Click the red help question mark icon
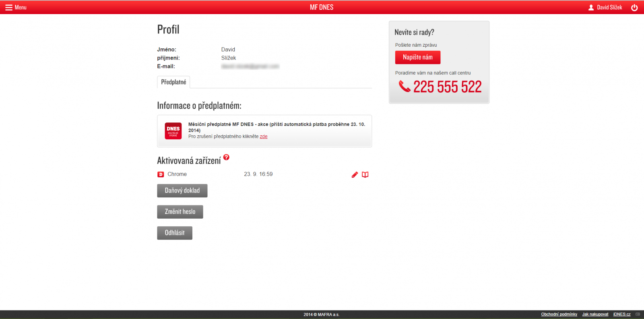The image size is (644, 319). click(x=226, y=157)
